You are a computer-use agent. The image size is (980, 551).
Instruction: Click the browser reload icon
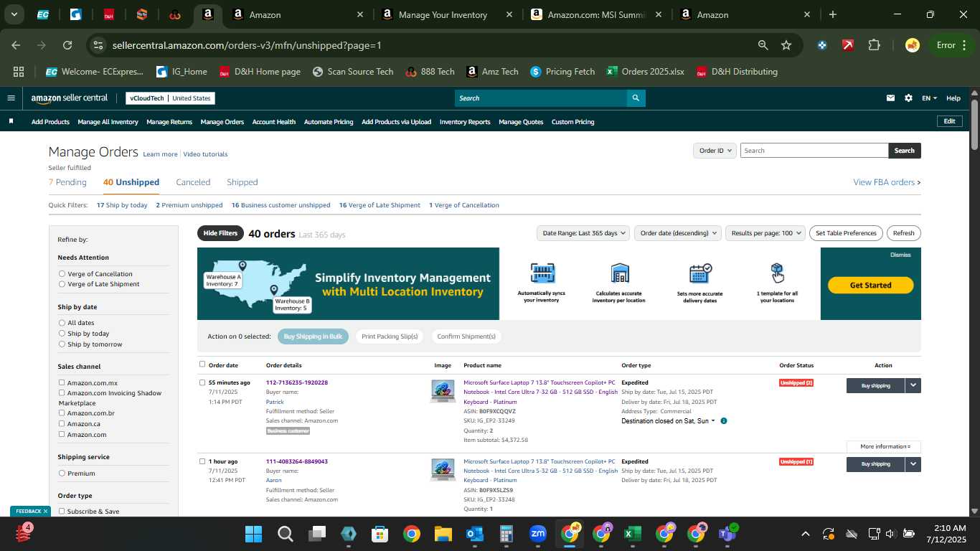[67, 45]
